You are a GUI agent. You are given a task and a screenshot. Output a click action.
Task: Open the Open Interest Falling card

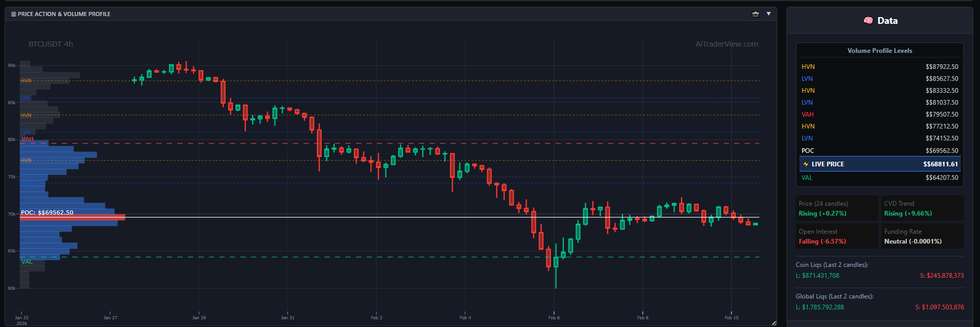pyautogui.click(x=837, y=236)
